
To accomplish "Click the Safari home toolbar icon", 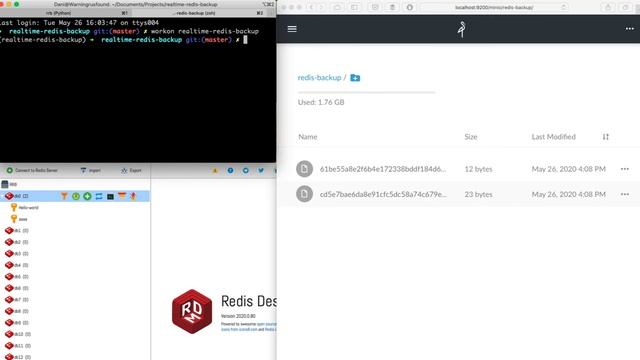I will click(337, 7).
